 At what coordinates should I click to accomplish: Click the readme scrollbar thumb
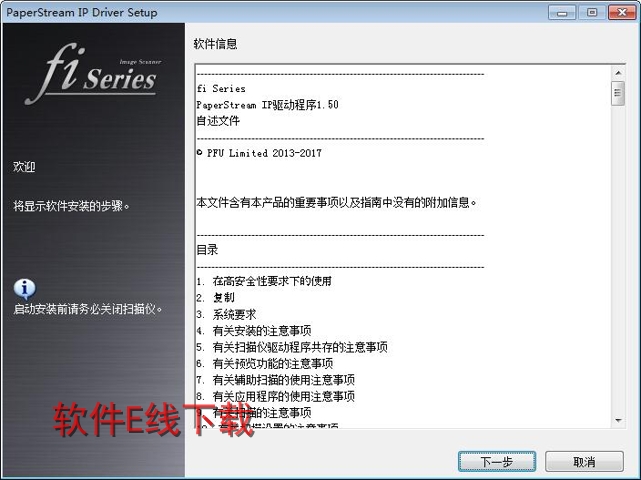(618, 94)
